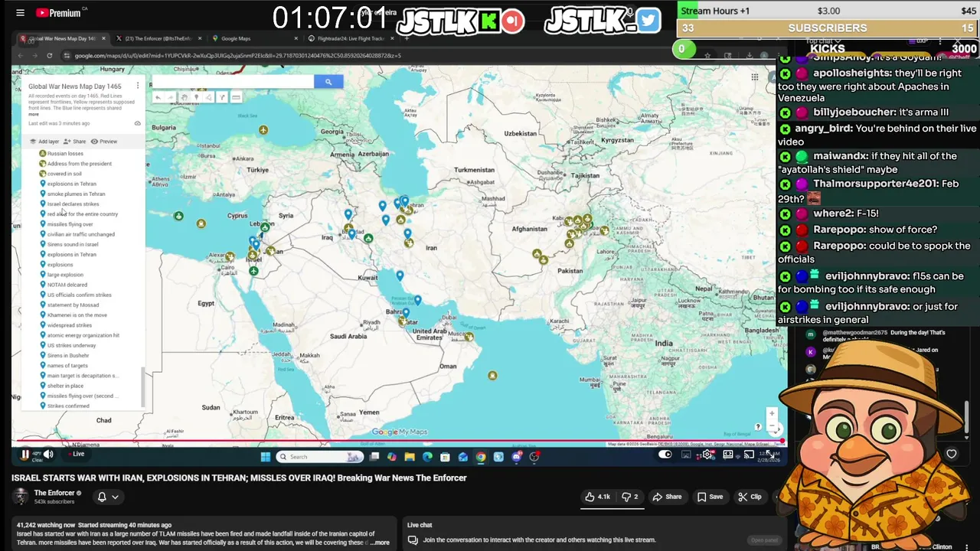Viewport: 980px width, 551px height.
Task: Select 'atomic energy organization hit' item
Action: (83, 335)
